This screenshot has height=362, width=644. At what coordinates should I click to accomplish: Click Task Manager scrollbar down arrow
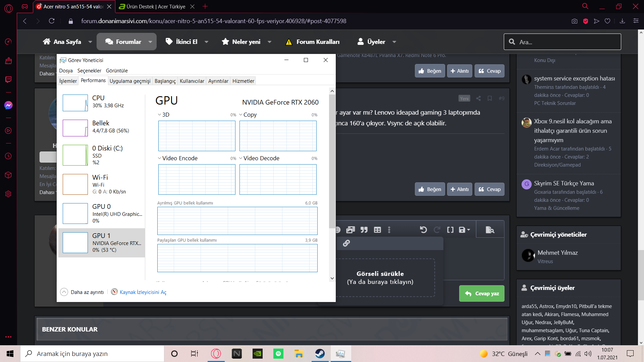332,278
